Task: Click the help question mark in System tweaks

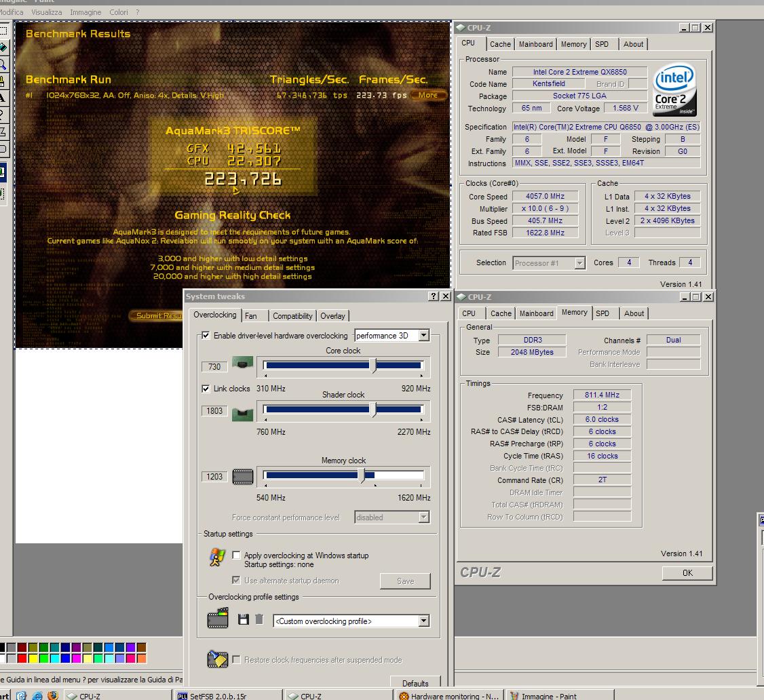Action: click(x=433, y=296)
